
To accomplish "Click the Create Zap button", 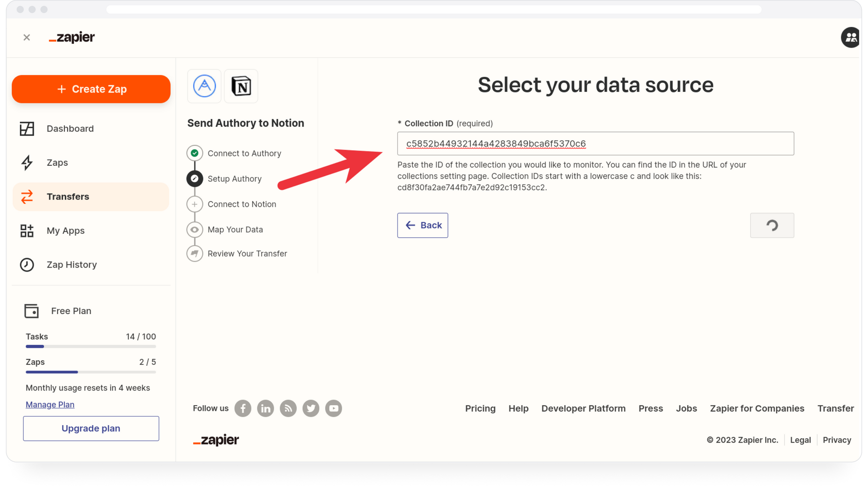I will coord(91,89).
